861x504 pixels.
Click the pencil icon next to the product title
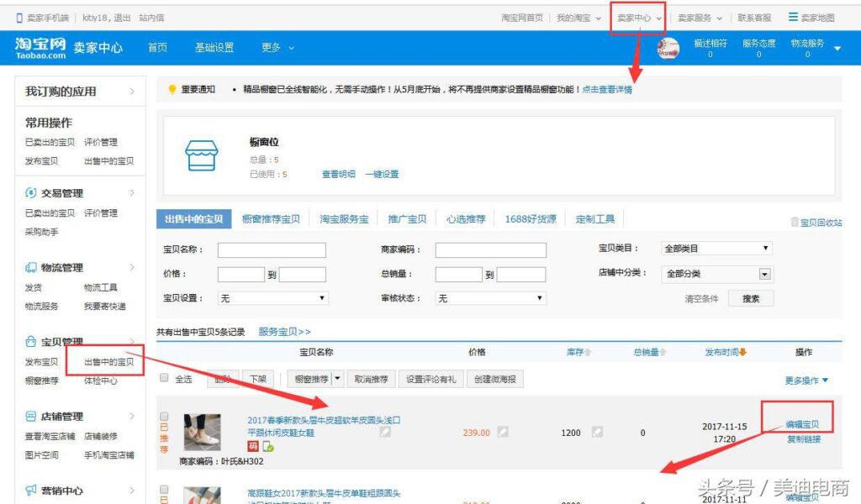click(385, 432)
